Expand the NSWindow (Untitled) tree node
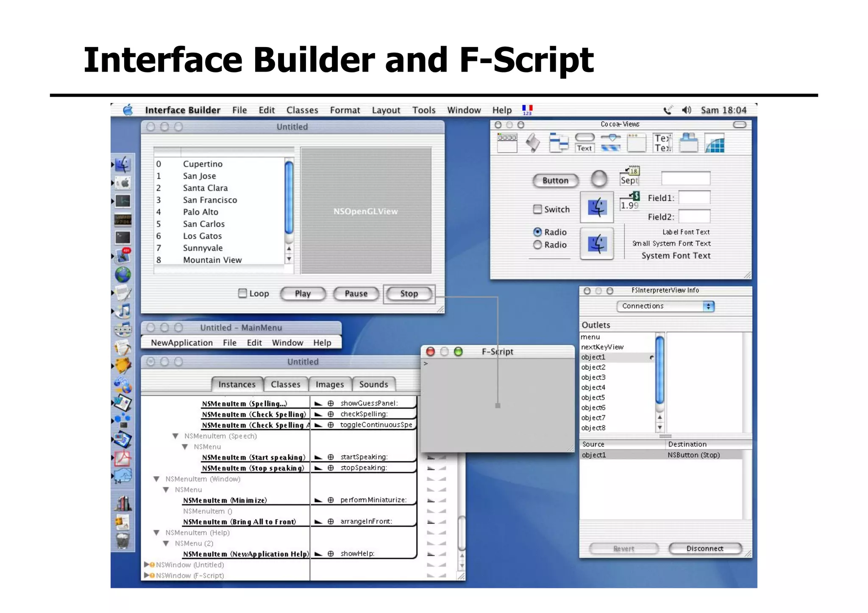868x613 pixels. click(146, 564)
